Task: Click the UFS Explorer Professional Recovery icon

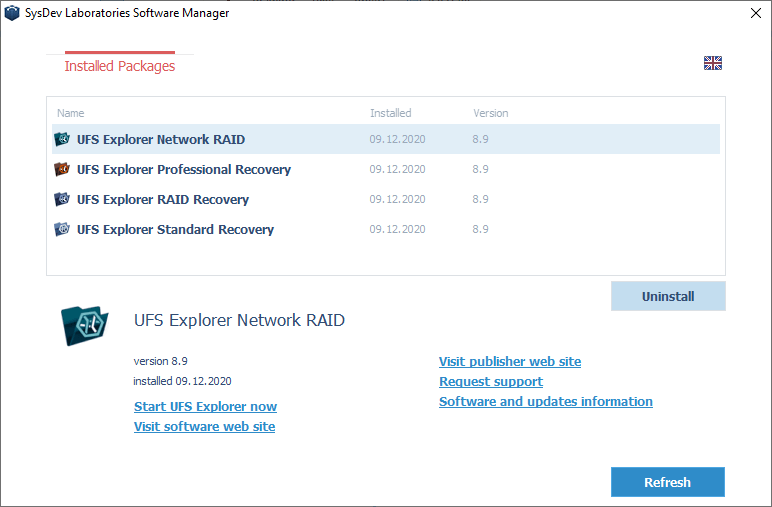Action: click(61, 169)
